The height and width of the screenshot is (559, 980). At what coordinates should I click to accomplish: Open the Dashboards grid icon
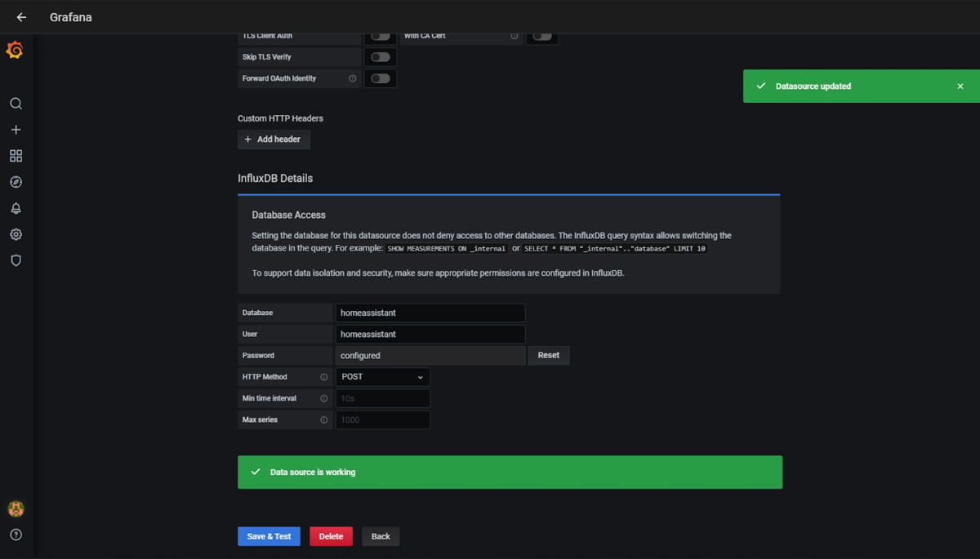click(x=16, y=156)
